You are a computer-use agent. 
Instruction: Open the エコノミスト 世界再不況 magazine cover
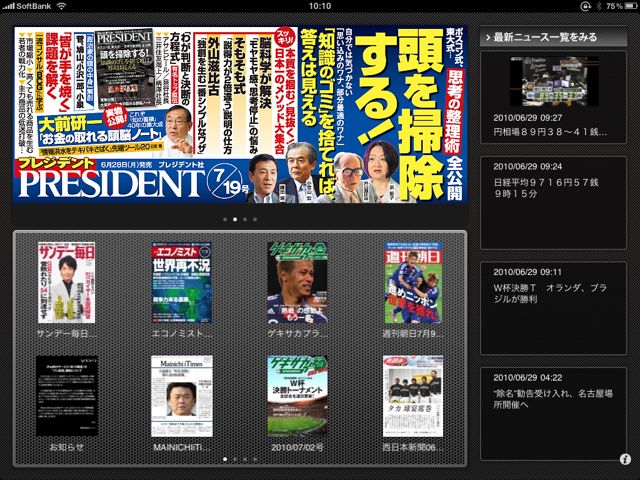tap(182, 282)
